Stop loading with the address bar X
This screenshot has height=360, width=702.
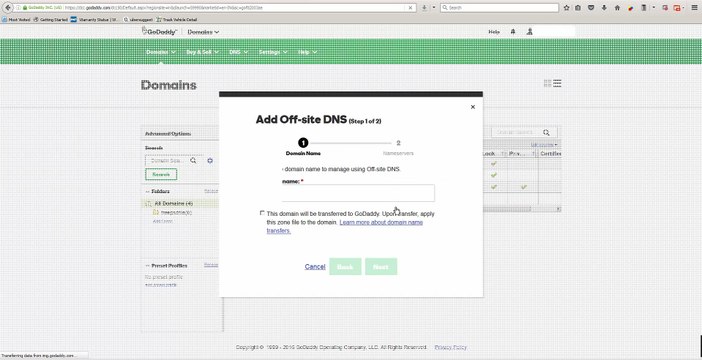pyautogui.click(x=410, y=8)
